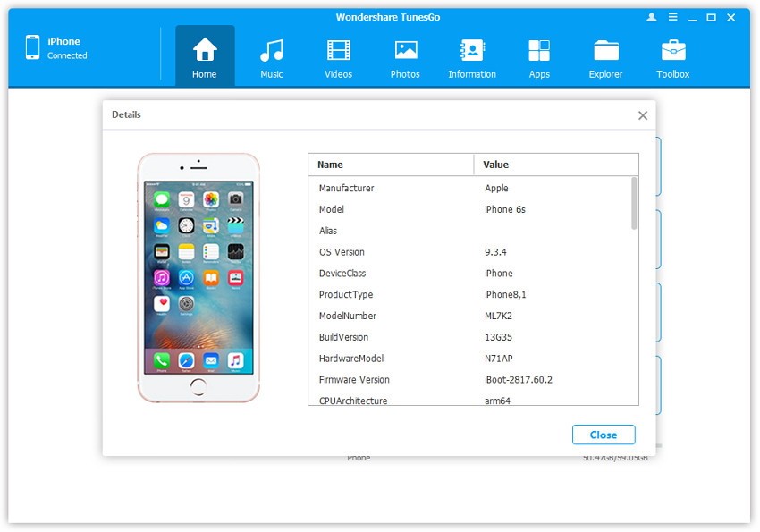Image resolution: width=760 pixels, height=532 pixels.
Task: Click the details list vertical scrollbar
Action: point(634,204)
